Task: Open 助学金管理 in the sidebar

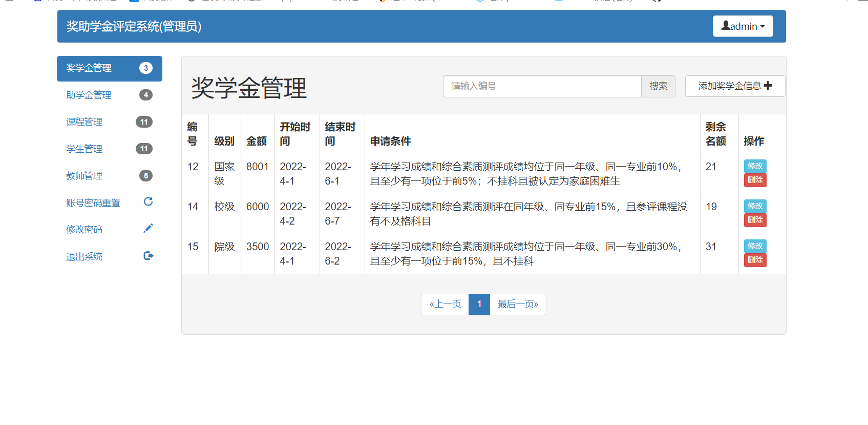Action: click(110, 95)
